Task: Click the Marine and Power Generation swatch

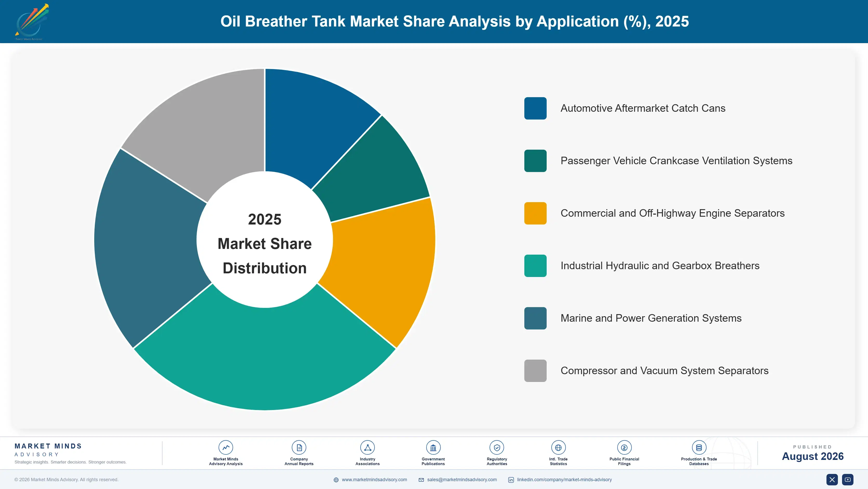Action: (535, 318)
